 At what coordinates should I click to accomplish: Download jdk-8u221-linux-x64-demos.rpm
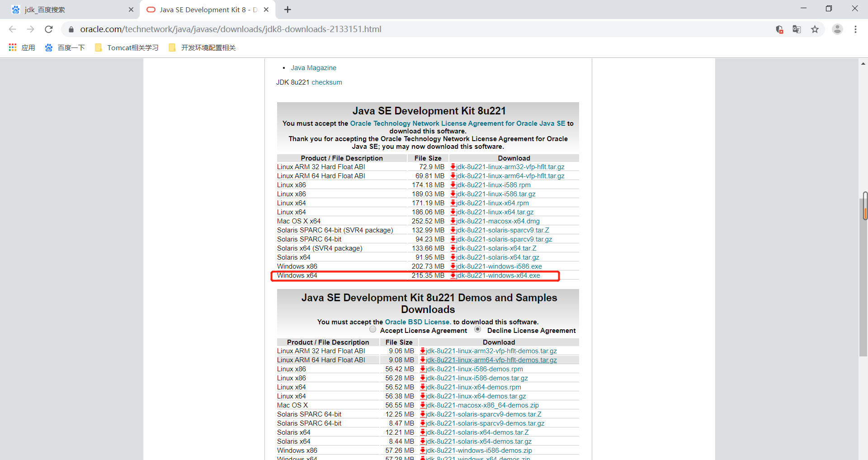tap(473, 387)
